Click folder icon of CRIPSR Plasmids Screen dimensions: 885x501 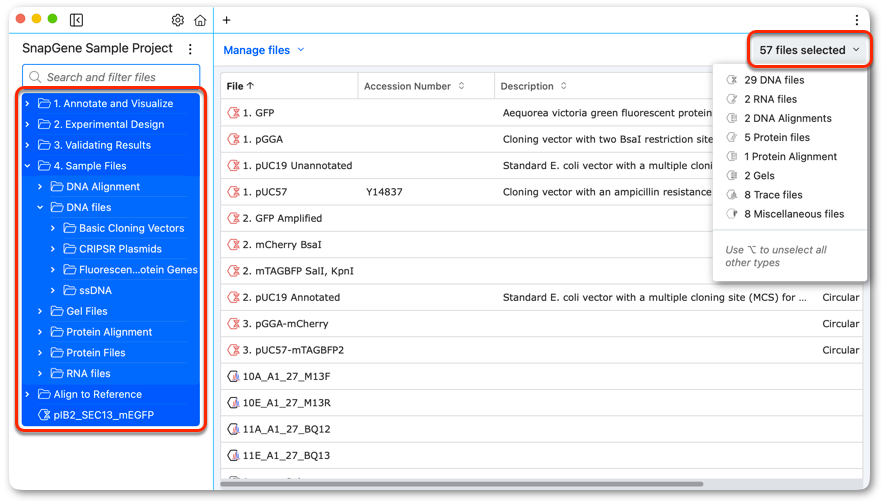point(70,249)
